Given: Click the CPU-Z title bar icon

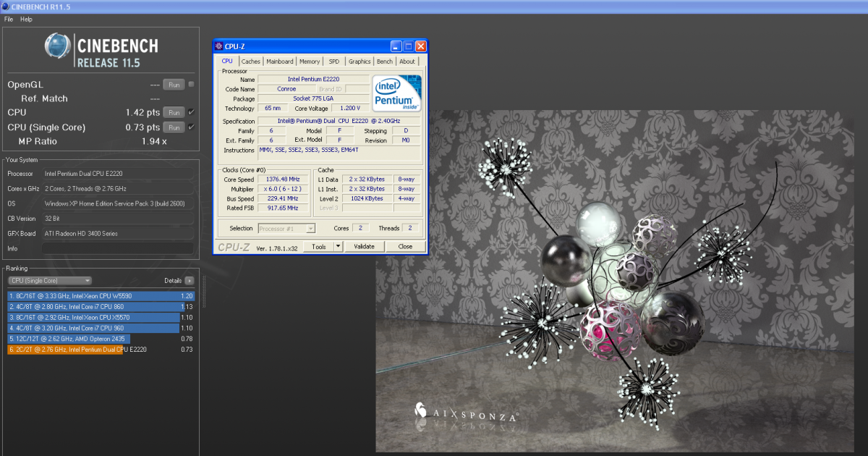Looking at the screenshot, I should pyautogui.click(x=219, y=46).
